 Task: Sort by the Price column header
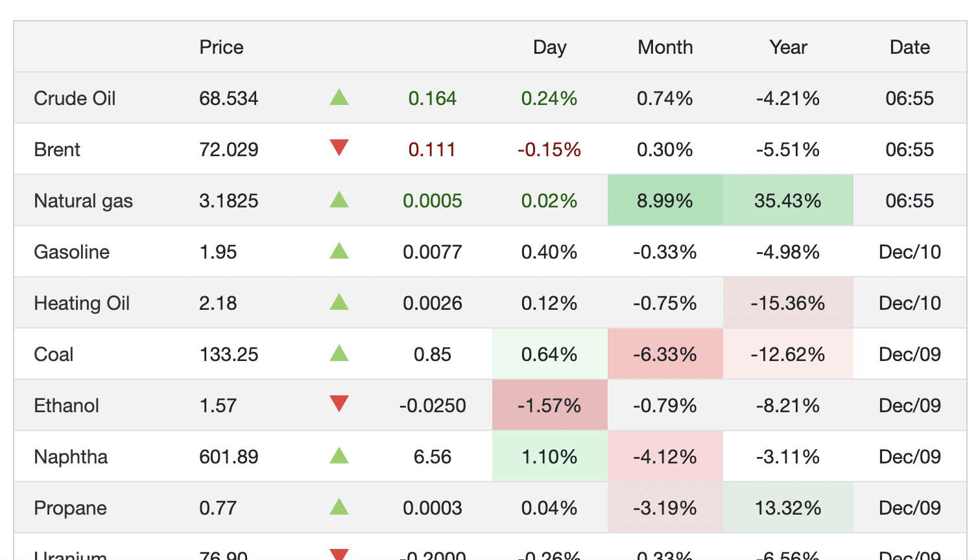[x=221, y=47]
